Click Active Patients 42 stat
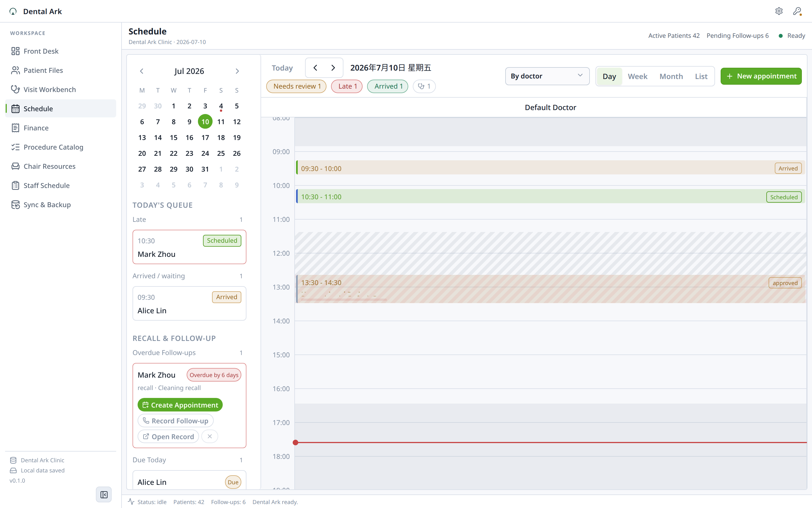Screen dimensions: 812x508 pos(674,36)
